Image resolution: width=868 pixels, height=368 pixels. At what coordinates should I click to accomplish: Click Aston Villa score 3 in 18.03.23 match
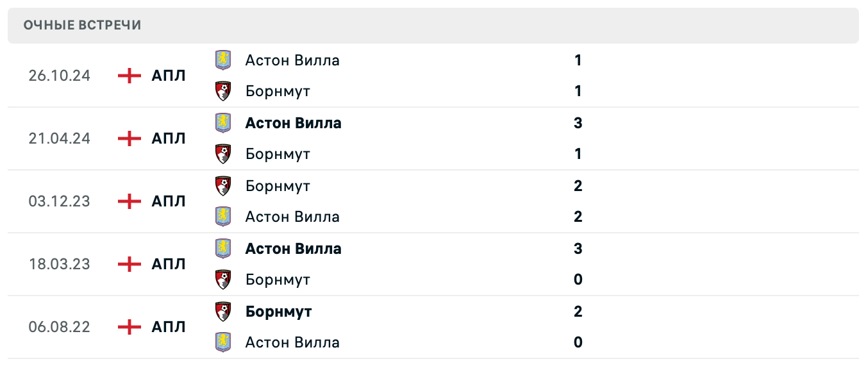tap(578, 249)
